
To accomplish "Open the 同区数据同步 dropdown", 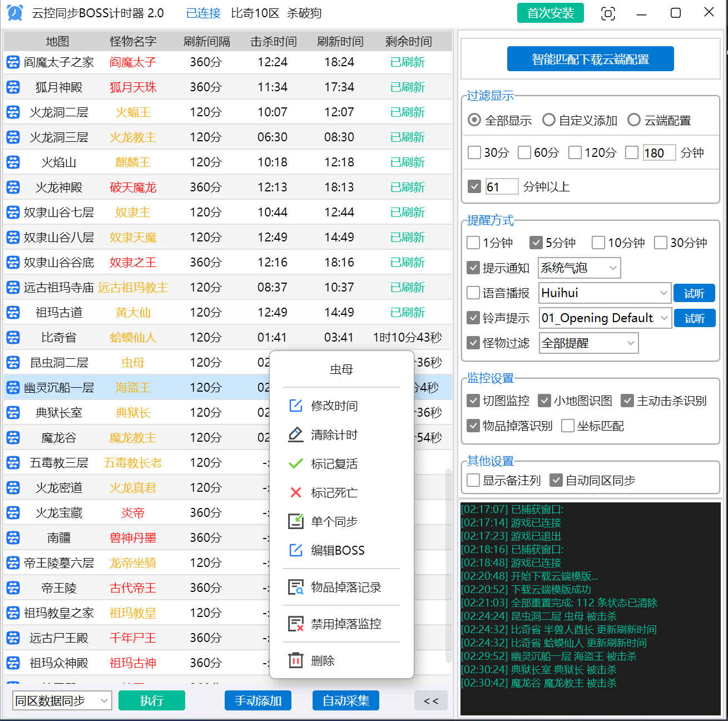I will (x=62, y=700).
